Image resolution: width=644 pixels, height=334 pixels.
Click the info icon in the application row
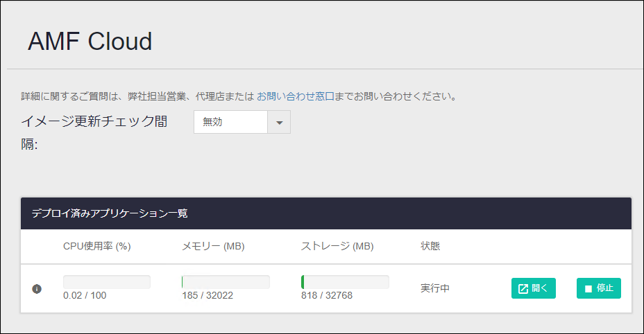pyautogui.click(x=37, y=289)
